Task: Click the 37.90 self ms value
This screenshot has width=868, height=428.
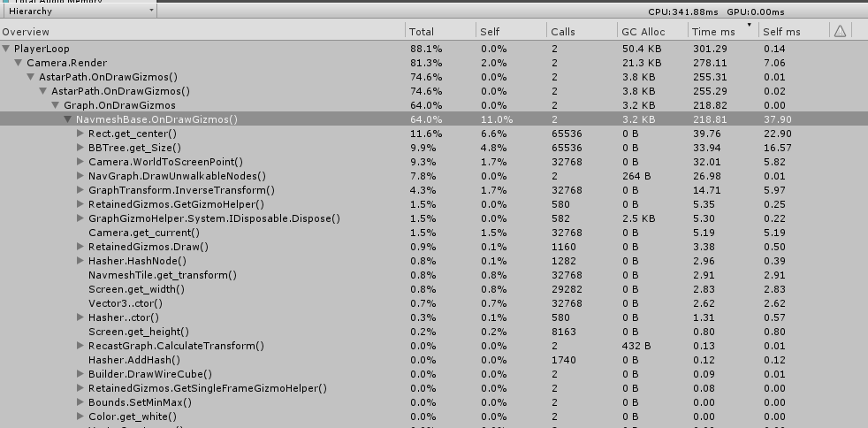Action: pos(777,119)
